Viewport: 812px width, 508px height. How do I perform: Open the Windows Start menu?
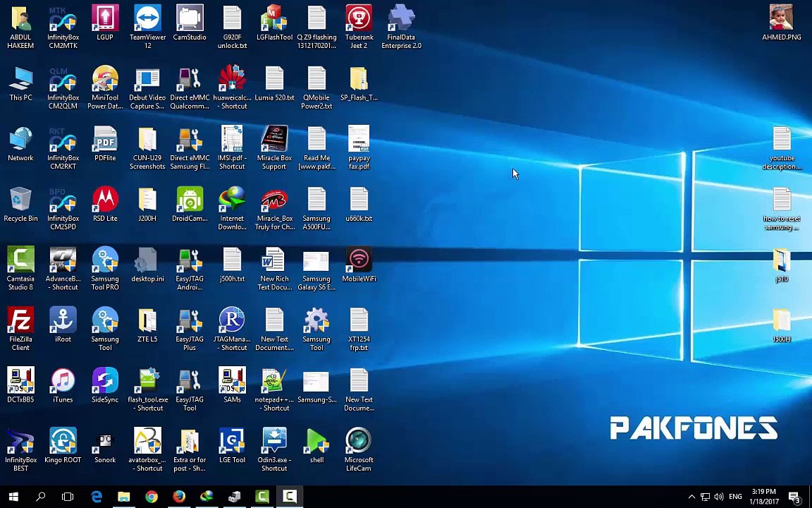[13, 497]
